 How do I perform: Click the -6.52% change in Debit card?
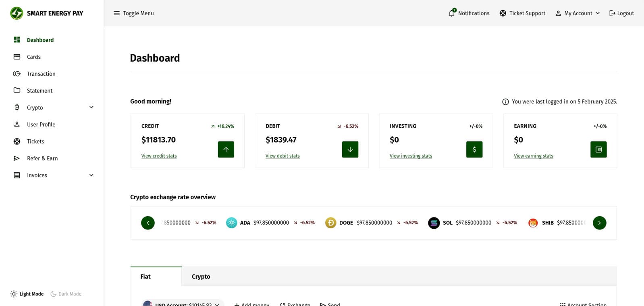point(348,126)
